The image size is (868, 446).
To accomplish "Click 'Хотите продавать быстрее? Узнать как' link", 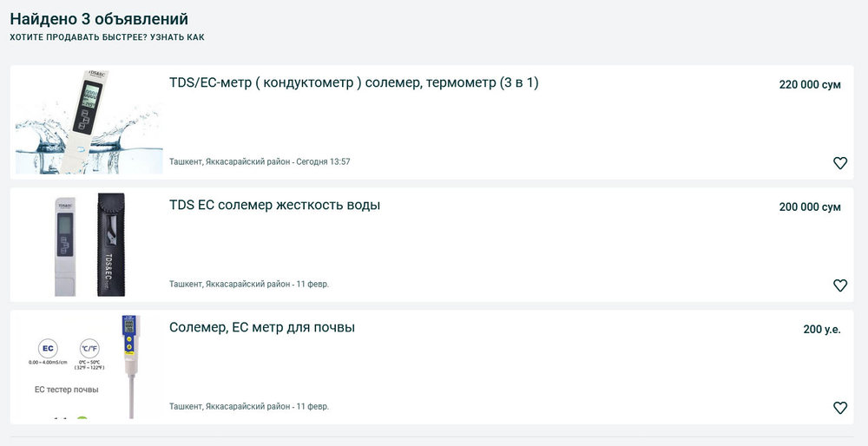I will coord(107,37).
